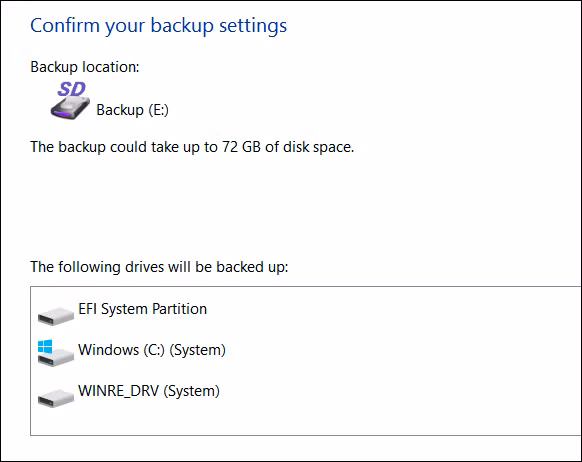The width and height of the screenshot is (582, 462).
Task: Click the Windows (C:) drive icon
Action: (x=56, y=353)
